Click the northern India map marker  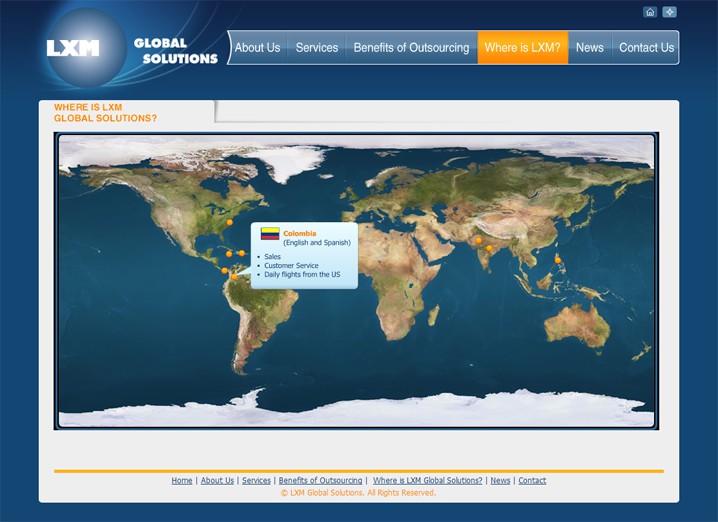(x=478, y=240)
